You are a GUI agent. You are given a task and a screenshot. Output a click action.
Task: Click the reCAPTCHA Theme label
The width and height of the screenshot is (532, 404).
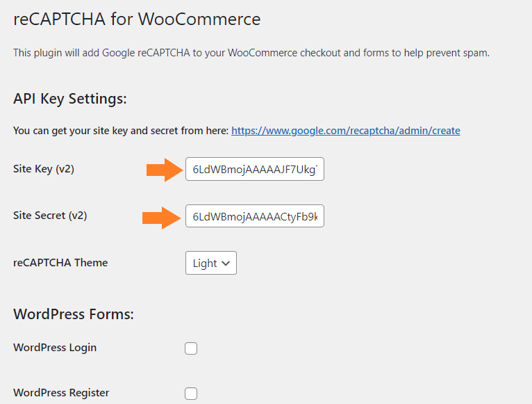pyautogui.click(x=60, y=263)
